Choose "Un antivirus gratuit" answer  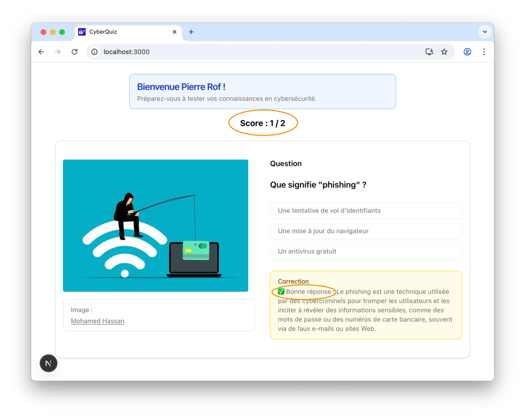tap(366, 251)
